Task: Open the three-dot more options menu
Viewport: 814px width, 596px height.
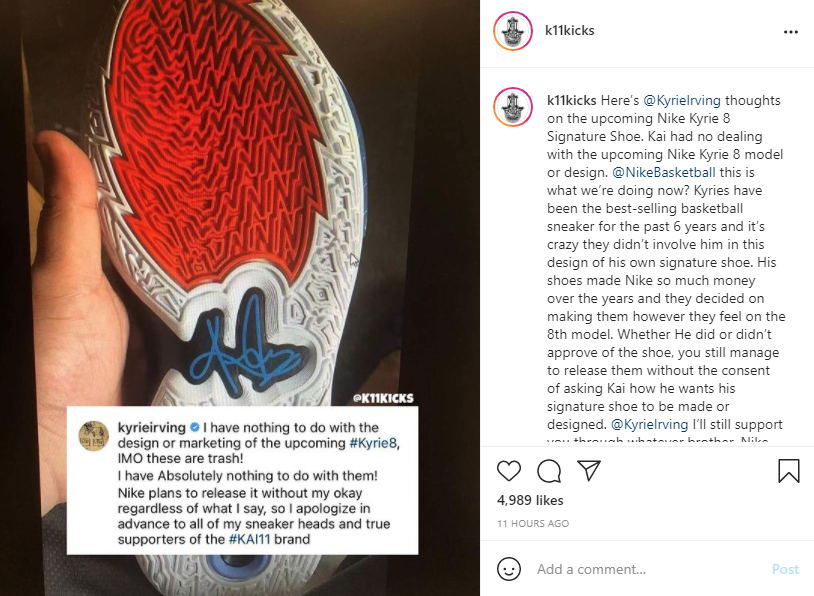Action: [x=791, y=32]
